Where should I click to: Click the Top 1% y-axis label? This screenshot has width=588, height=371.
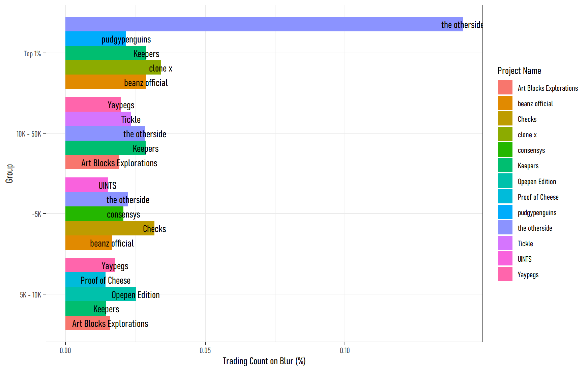(32, 54)
